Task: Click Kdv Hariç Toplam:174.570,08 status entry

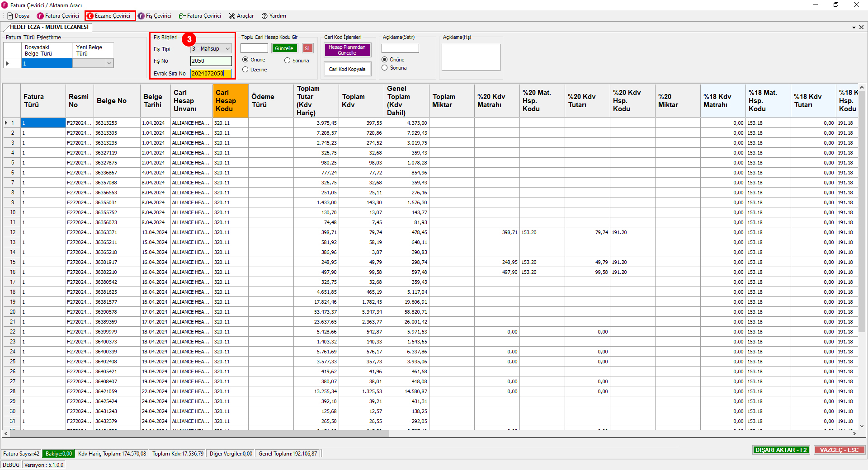Action: pyautogui.click(x=112, y=454)
